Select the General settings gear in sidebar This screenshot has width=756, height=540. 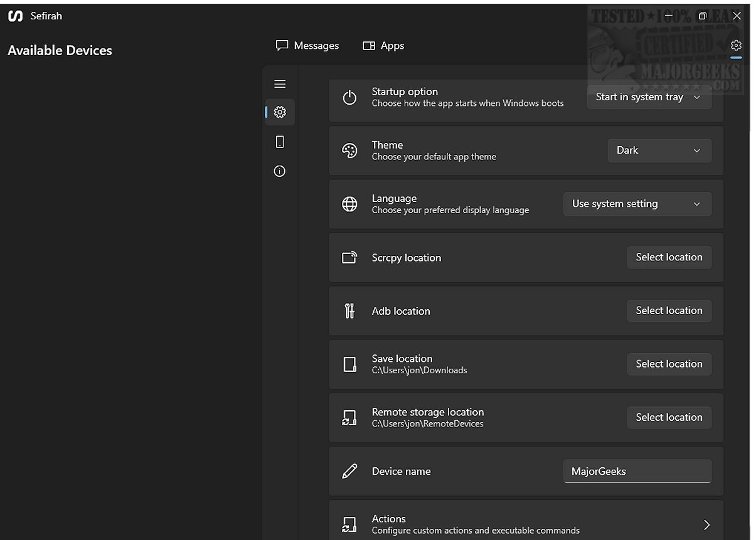(x=280, y=112)
